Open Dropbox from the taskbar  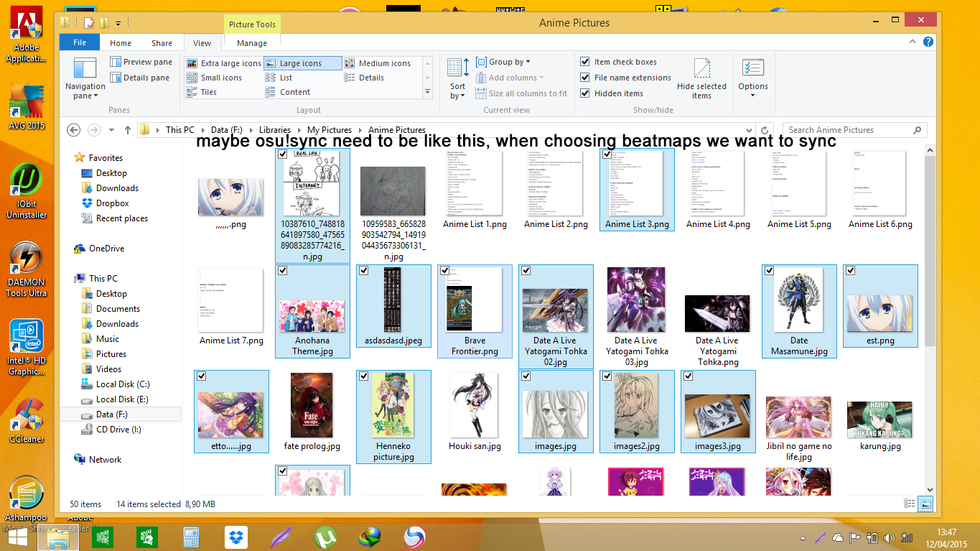pos(236,537)
